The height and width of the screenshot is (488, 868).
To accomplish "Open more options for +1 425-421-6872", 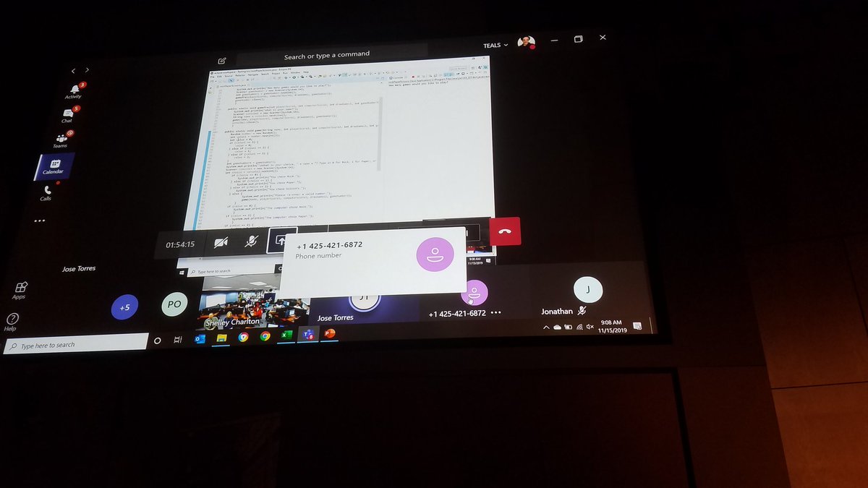I will pyautogui.click(x=495, y=313).
